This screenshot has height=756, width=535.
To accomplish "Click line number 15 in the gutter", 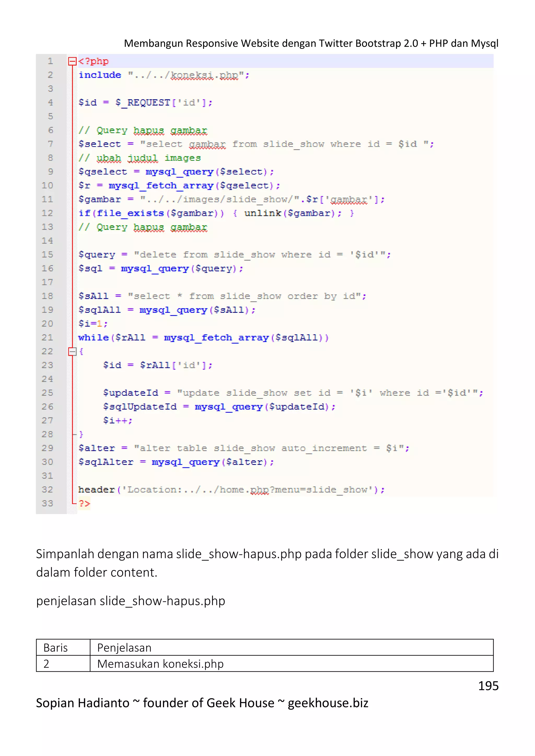I will (47, 255).
